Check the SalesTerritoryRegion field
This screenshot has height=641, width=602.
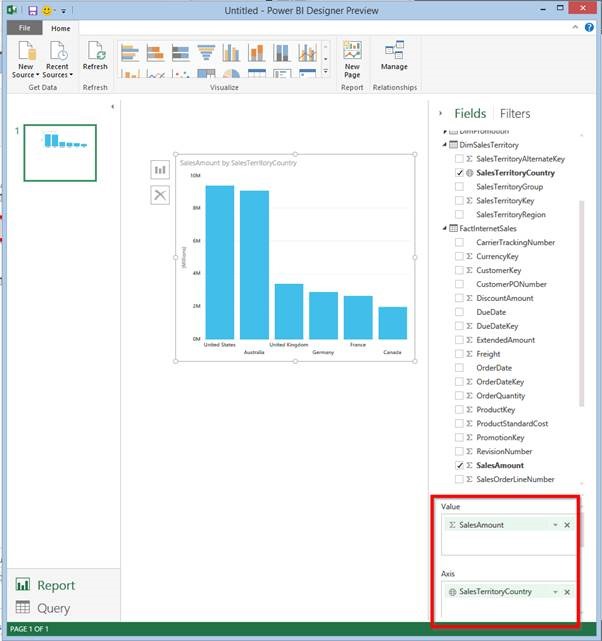[x=459, y=215]
